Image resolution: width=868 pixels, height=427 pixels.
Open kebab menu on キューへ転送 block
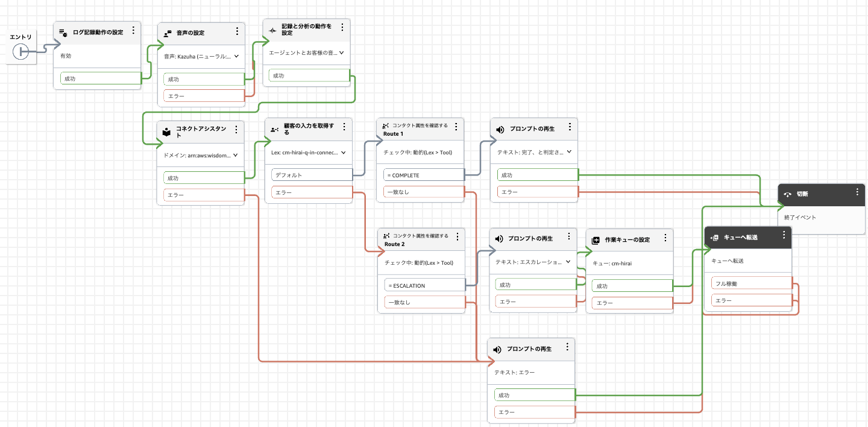784,235
